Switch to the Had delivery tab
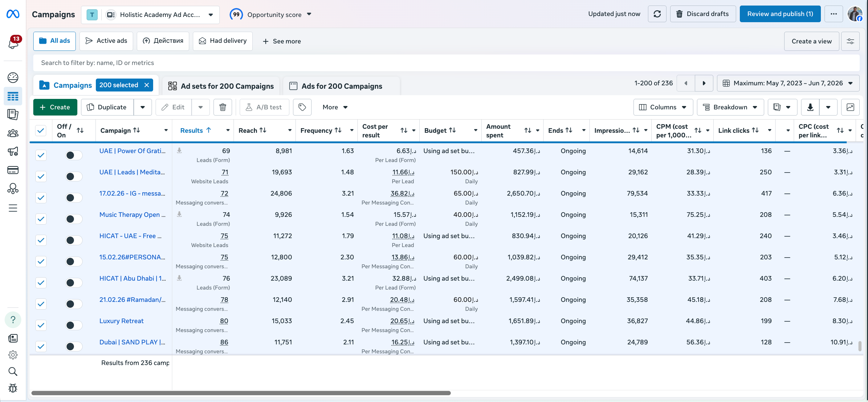The image size is (868, 402). [223, 41]
